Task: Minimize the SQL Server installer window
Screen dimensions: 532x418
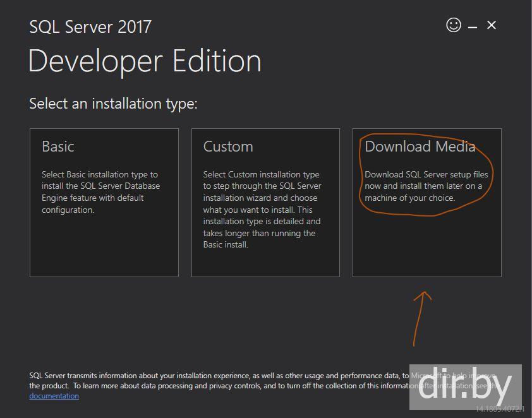Action: (473, 27)
